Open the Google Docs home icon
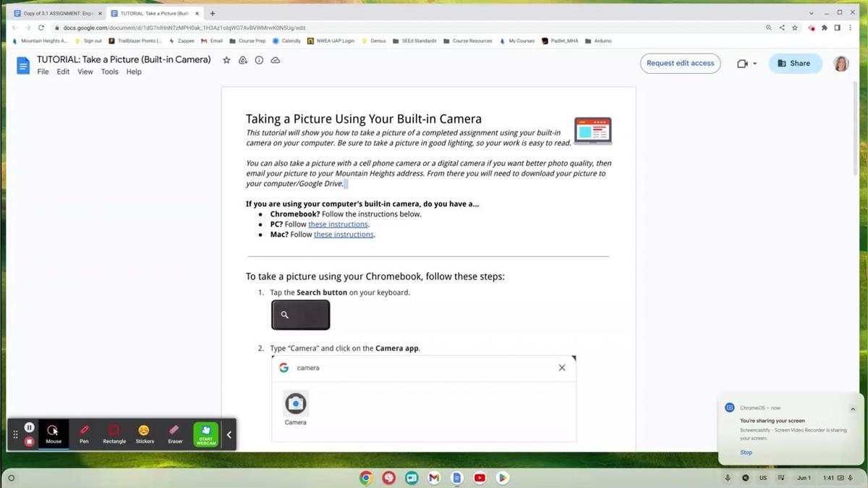The image size is (868, 488). tap(23, 66)
